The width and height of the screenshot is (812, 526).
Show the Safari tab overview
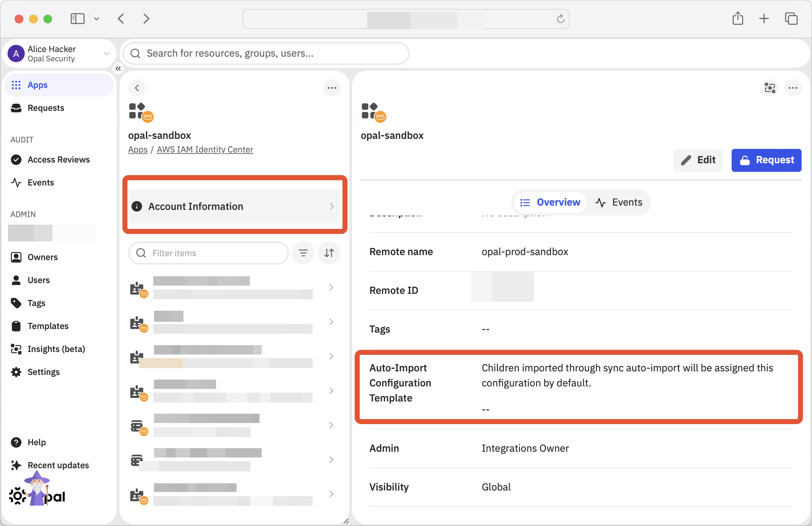(x=791, y=19)
